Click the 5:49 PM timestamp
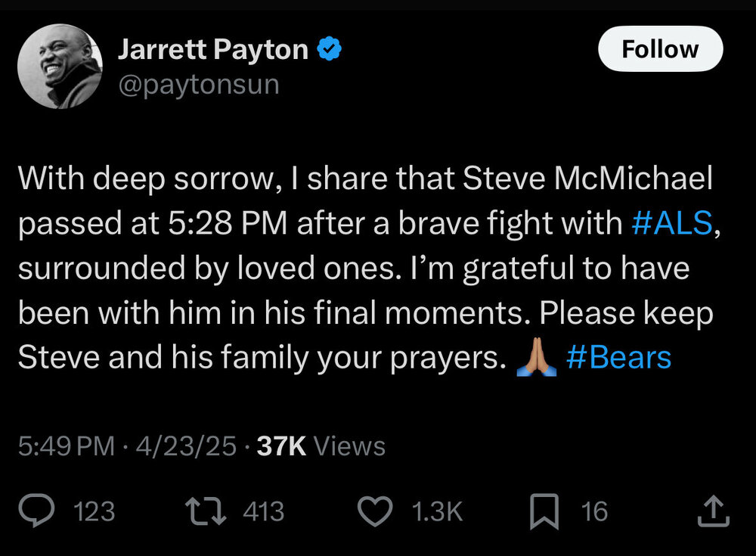The image size is (756, 556). coord(66,447)
